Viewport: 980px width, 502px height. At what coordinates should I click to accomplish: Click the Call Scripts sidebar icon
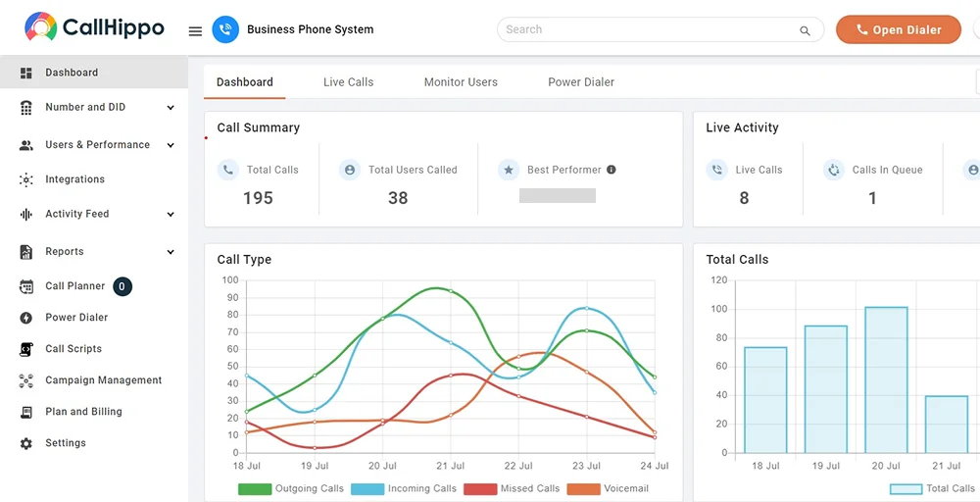pos(26,349)
